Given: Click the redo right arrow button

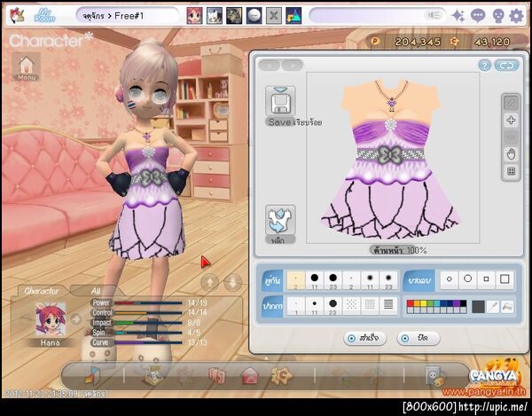Looking at the screenshot, I should point(292,65).
